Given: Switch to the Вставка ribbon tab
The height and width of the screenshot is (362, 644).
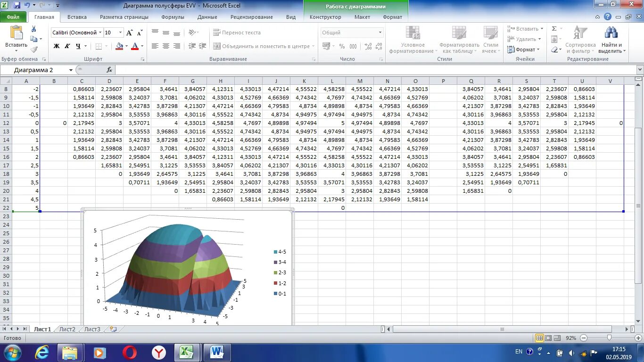Looking at the screenshot, I should coord(77,17).
